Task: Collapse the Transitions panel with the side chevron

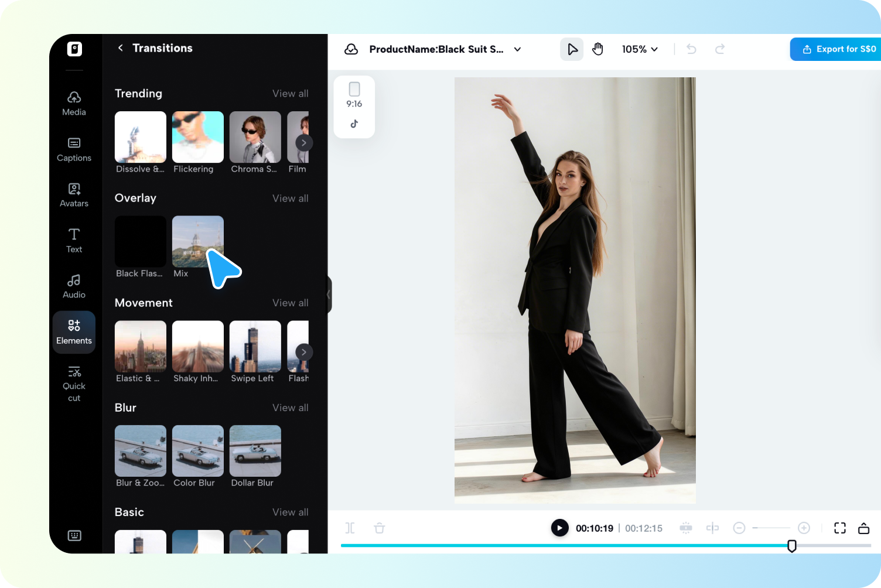Action: point(329,295)
